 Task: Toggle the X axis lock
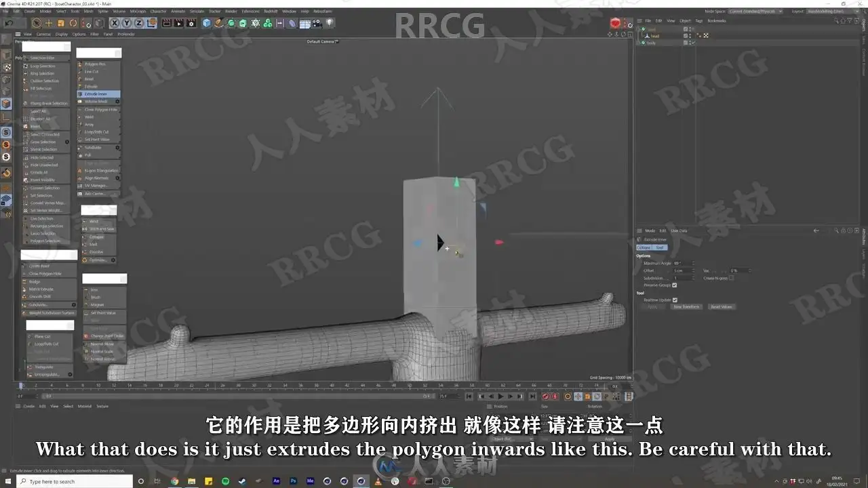click(115, 23)
